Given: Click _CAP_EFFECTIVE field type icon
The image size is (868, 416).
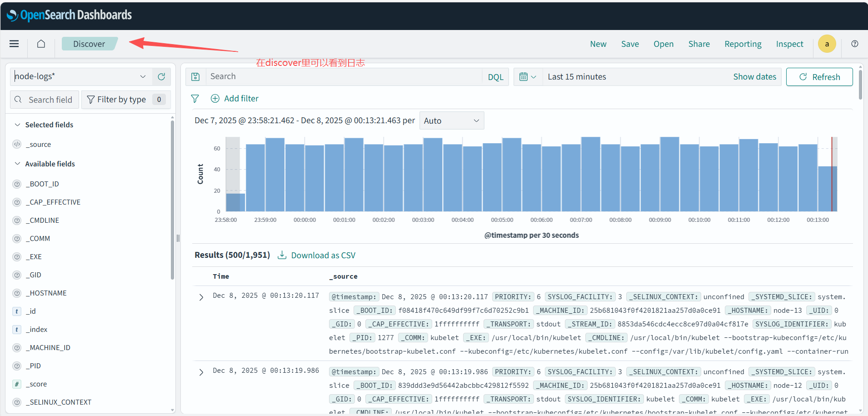Looking at the screenshot, I should [17, 202].
